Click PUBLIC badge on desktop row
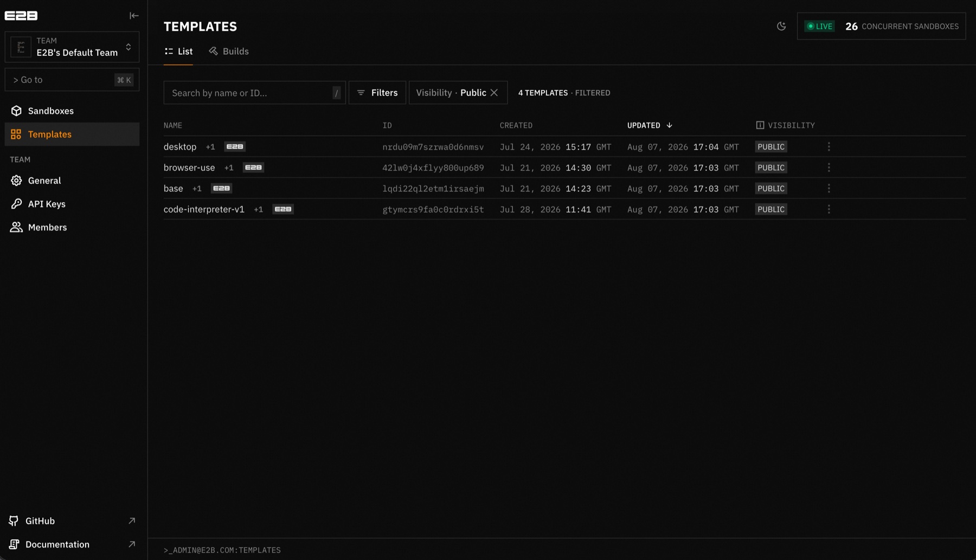The image size is (976, 560). coord(771,147)
